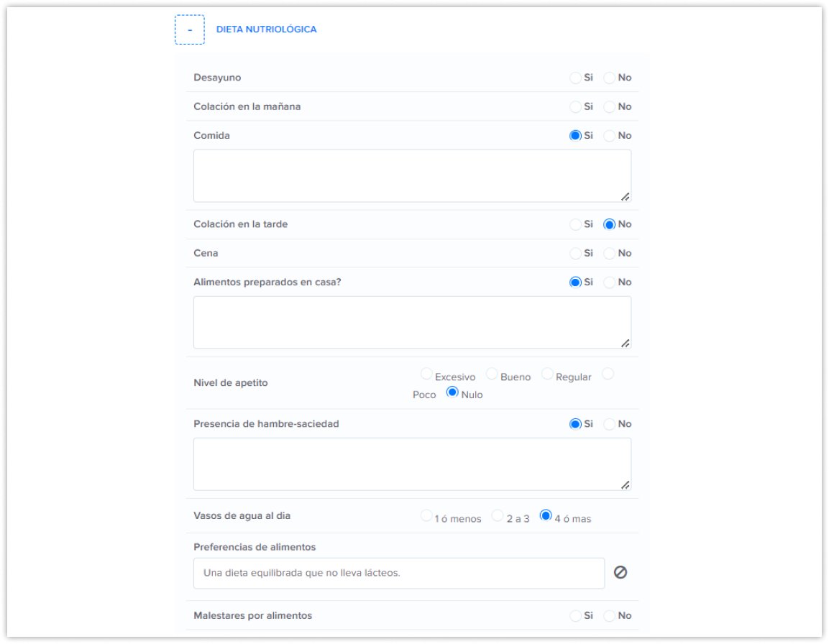Select Bueno appetite level

click(492, 374)
